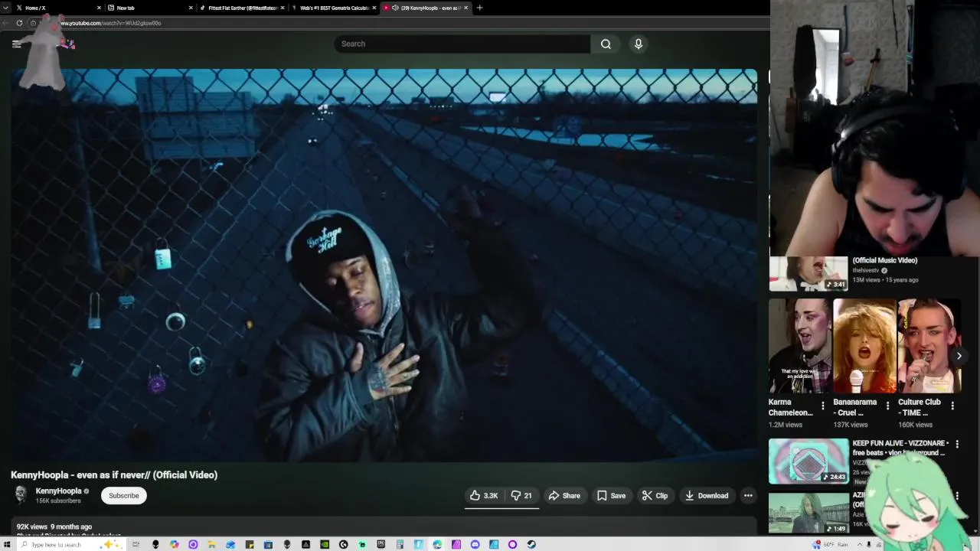
Task: Open KEEP FUN ALIVE - VIZZONARE video thumbnail
Action: (808, 461)
